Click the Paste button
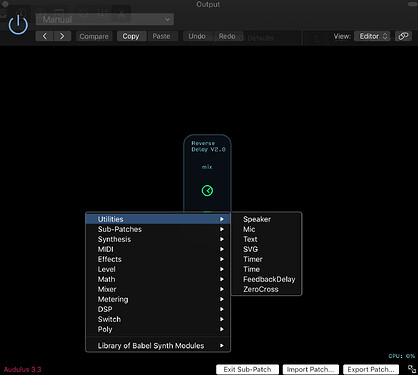This screenshot has width=418, height=375. (161, 36)
